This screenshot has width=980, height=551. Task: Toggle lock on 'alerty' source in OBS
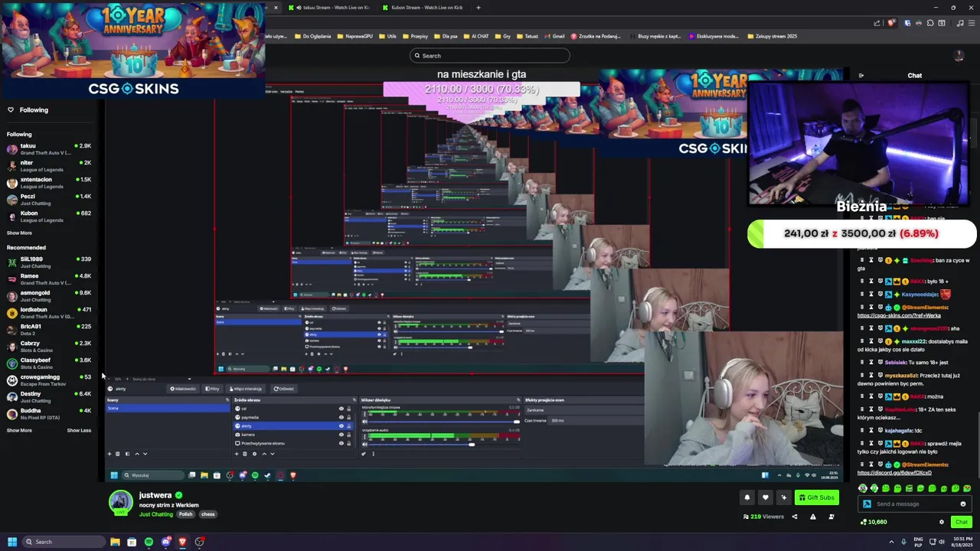point(349,425)
